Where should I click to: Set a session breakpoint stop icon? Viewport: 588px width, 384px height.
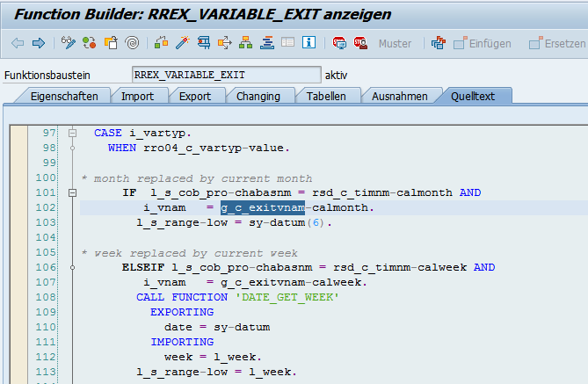click(x=339, y=43)
